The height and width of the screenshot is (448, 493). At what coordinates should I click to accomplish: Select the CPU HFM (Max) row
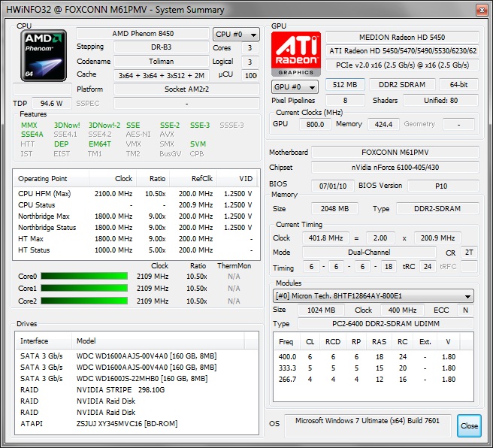[x=136, y=193]
